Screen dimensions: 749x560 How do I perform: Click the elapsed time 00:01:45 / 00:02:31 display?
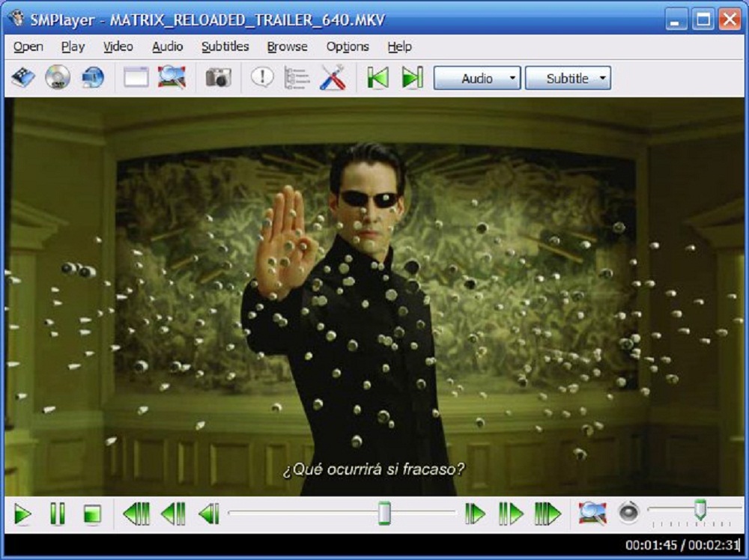pos(682,545)
